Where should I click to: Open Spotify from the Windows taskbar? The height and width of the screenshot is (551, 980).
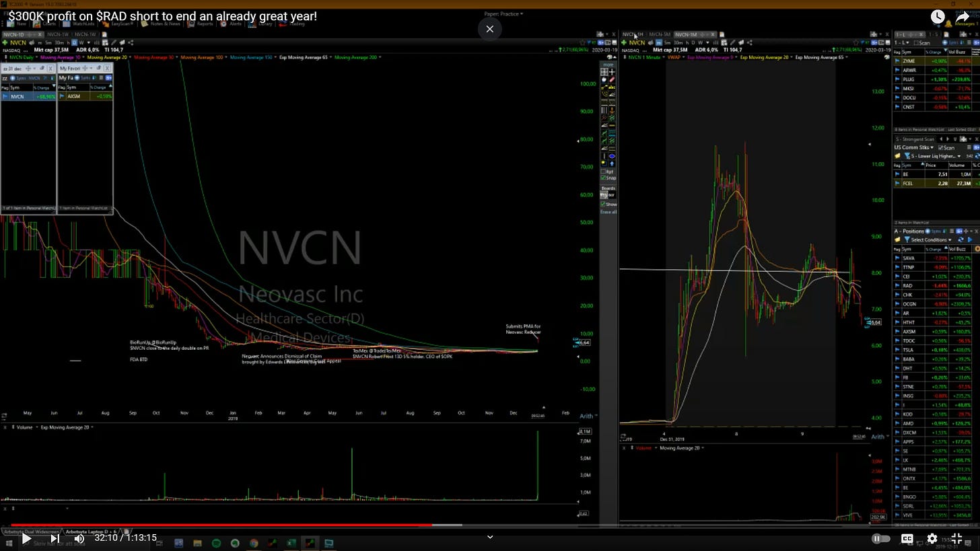pos(216,543)
